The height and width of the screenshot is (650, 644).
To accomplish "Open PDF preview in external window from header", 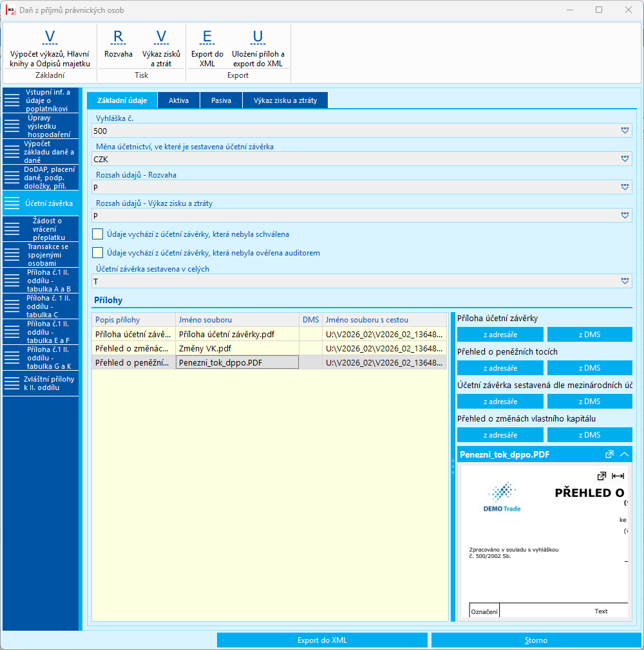I will pos(609,454).
